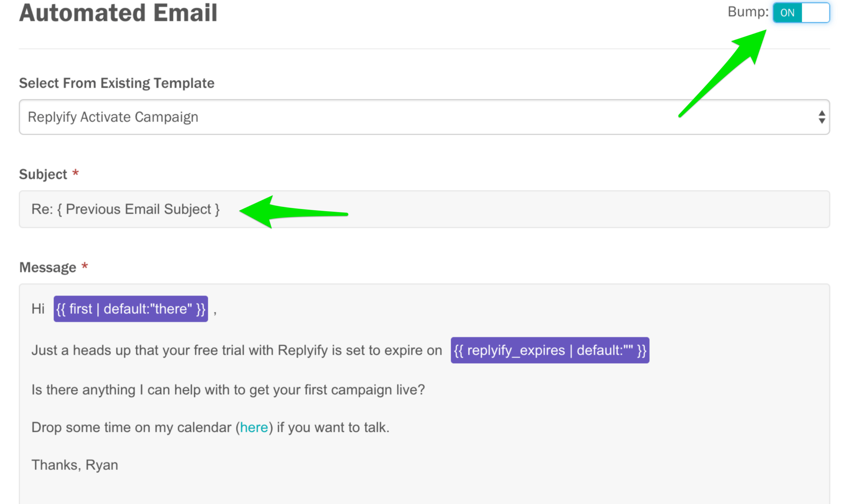Click the "Select From Existing Template" label
This screenshot has height=504, width=846.
tap(116, 83)
